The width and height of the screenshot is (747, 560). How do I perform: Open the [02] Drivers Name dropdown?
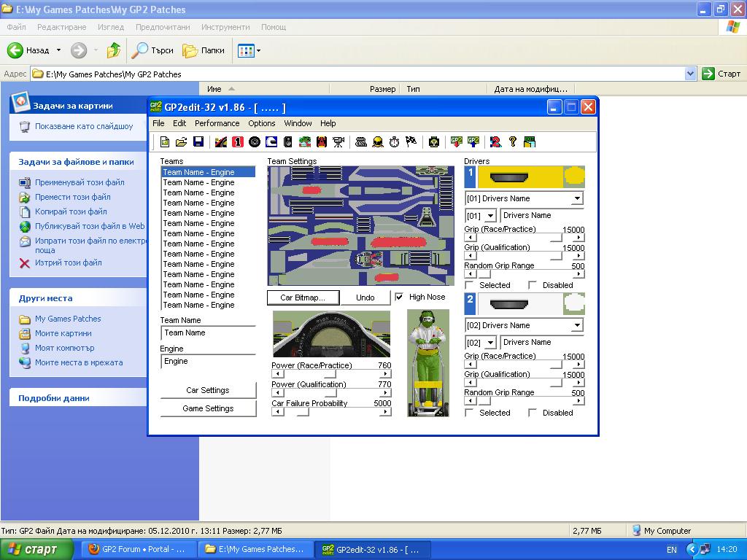(577, 326)
